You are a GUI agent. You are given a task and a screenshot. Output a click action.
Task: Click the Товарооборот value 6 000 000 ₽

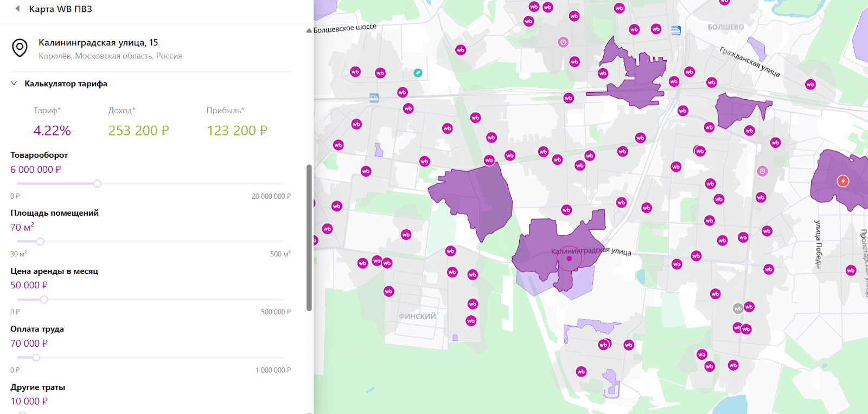[x=36, y=170]
